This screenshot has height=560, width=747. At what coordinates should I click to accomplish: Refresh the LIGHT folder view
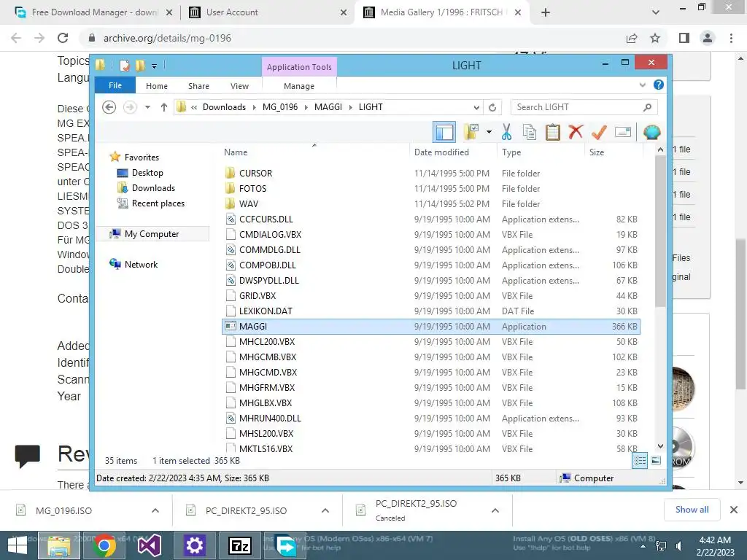click(x=492, y=107)
